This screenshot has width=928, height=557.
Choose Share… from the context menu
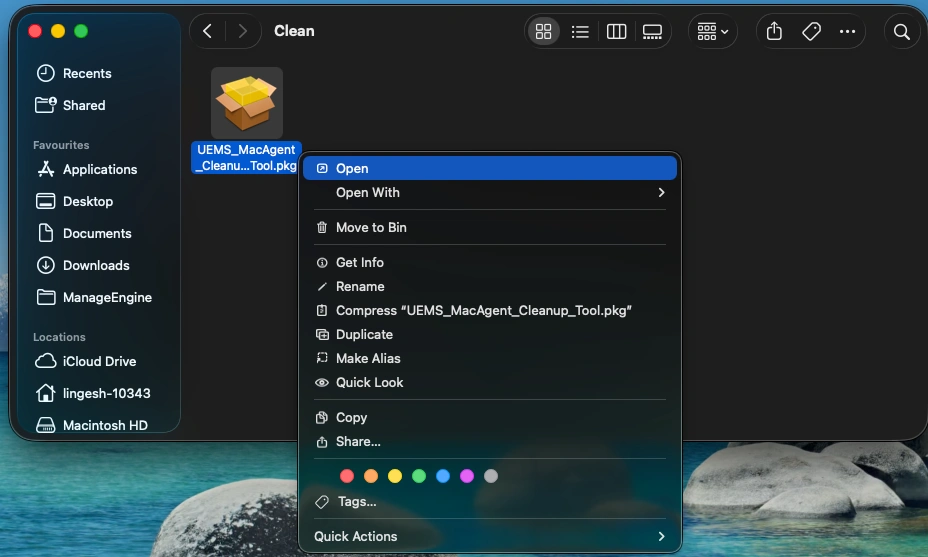click(x=490, y=442)
